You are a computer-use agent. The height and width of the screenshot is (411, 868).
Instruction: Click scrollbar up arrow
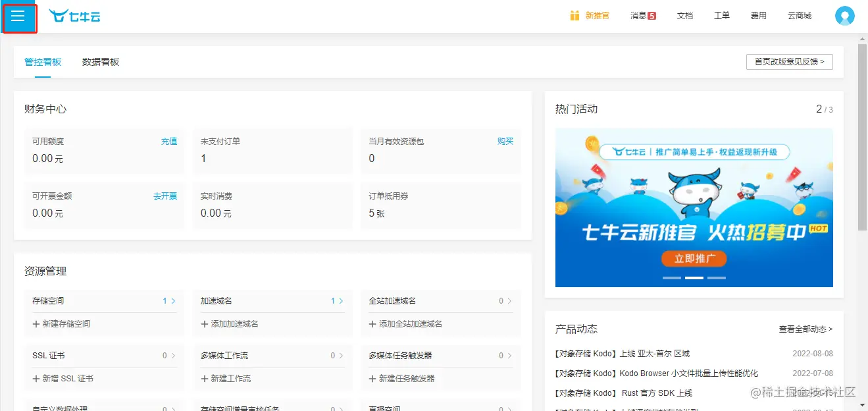862,38
